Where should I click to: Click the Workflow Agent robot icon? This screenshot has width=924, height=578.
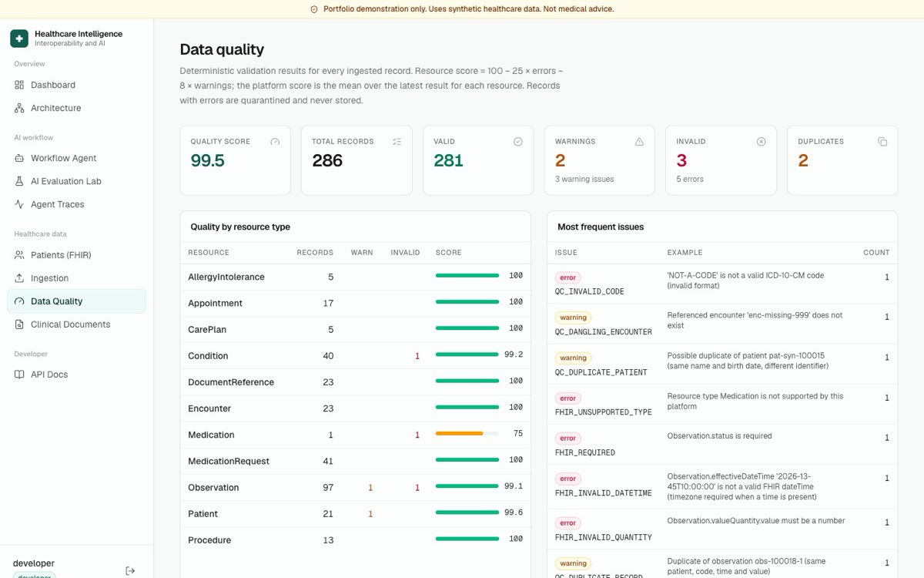tap(19, 158)
